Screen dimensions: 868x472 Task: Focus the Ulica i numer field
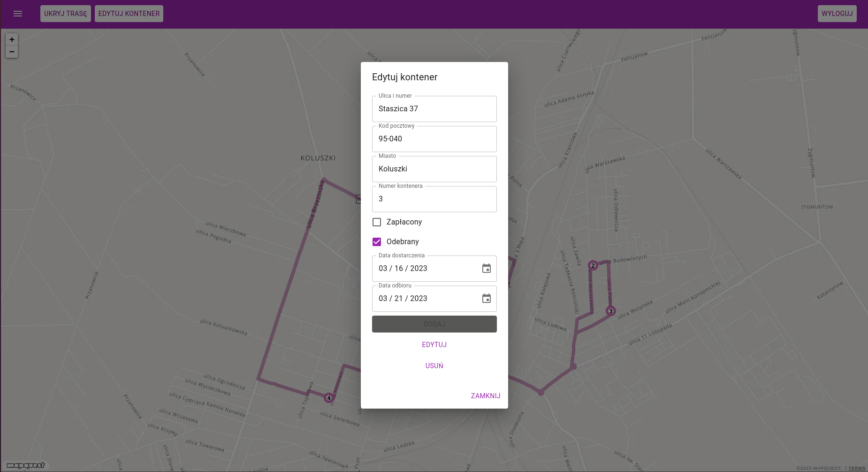coord(434,109)
